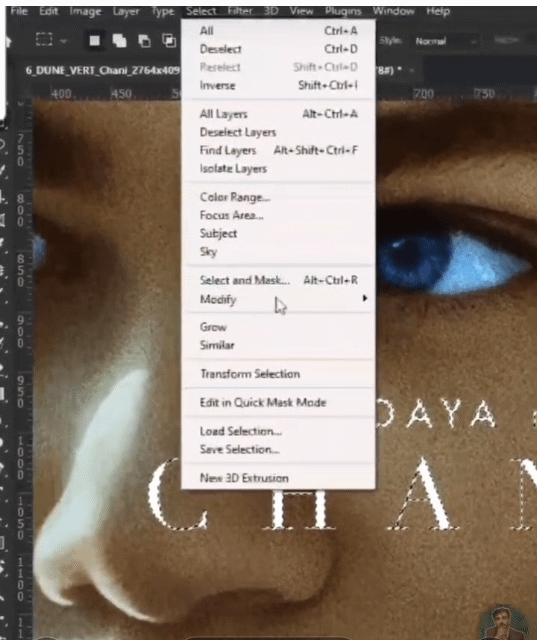Click the Subtract from selection icon

point(144,41)
